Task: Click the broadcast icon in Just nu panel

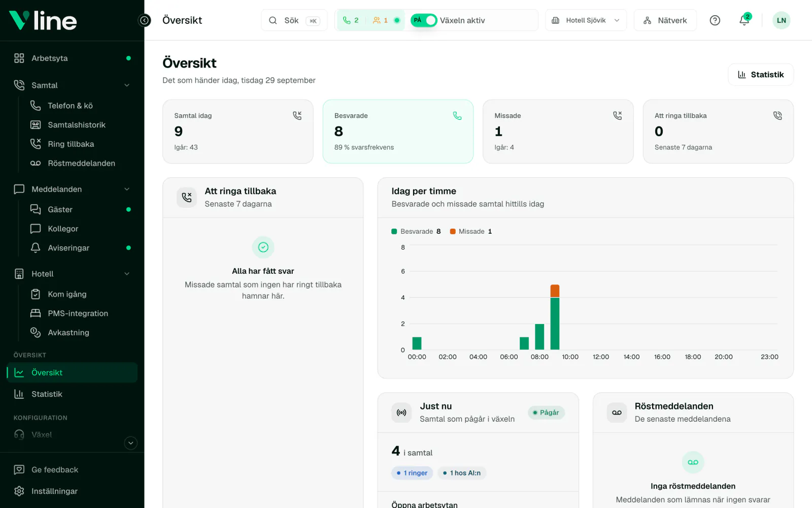Action: coord(401,412)
